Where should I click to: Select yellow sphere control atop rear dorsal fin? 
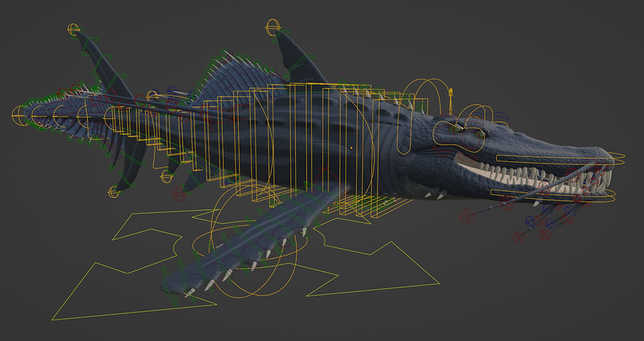(x=273, y=27)
